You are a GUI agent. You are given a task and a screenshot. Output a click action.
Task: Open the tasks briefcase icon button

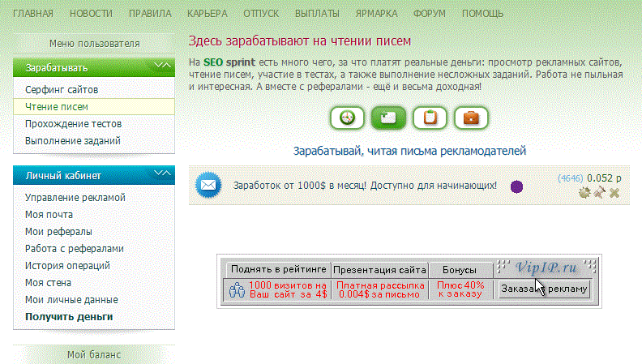click(471, 118)
